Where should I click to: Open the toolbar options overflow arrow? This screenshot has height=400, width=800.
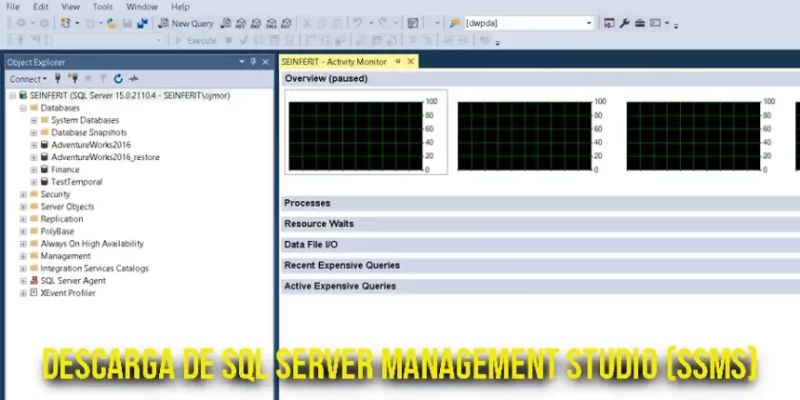[676, 25]
